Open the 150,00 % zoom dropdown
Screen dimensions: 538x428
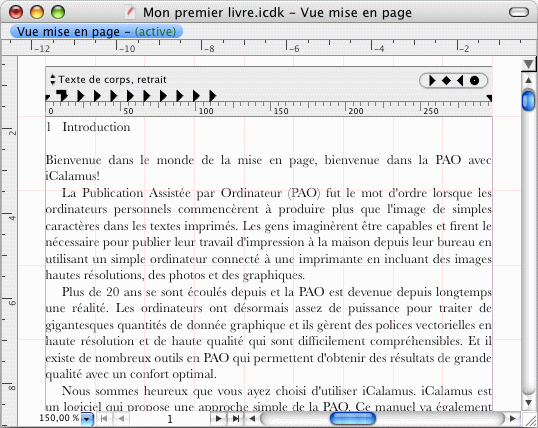click(x=87, y=419)
